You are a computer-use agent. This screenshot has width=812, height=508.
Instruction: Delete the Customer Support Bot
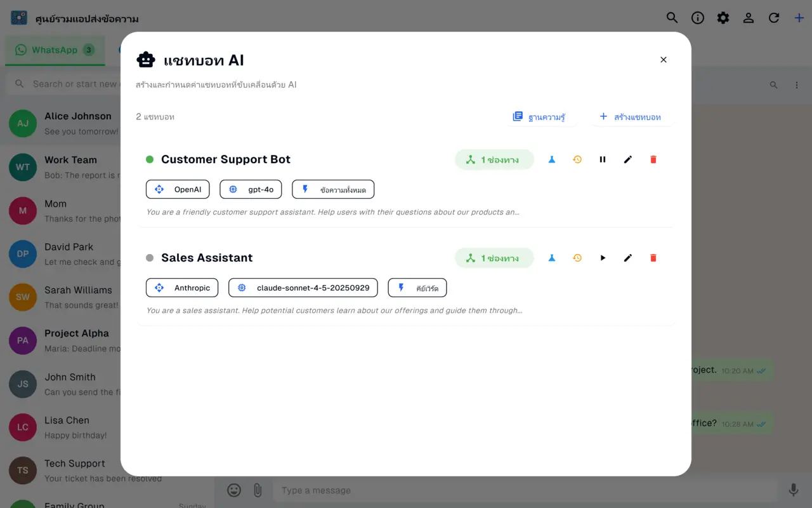(x=653, y=159)
